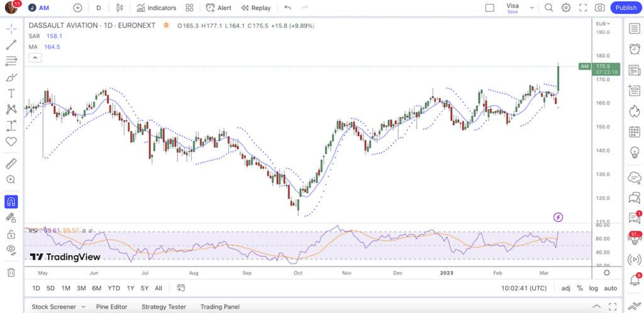Open chart settings gear icon

coord(566,8)
